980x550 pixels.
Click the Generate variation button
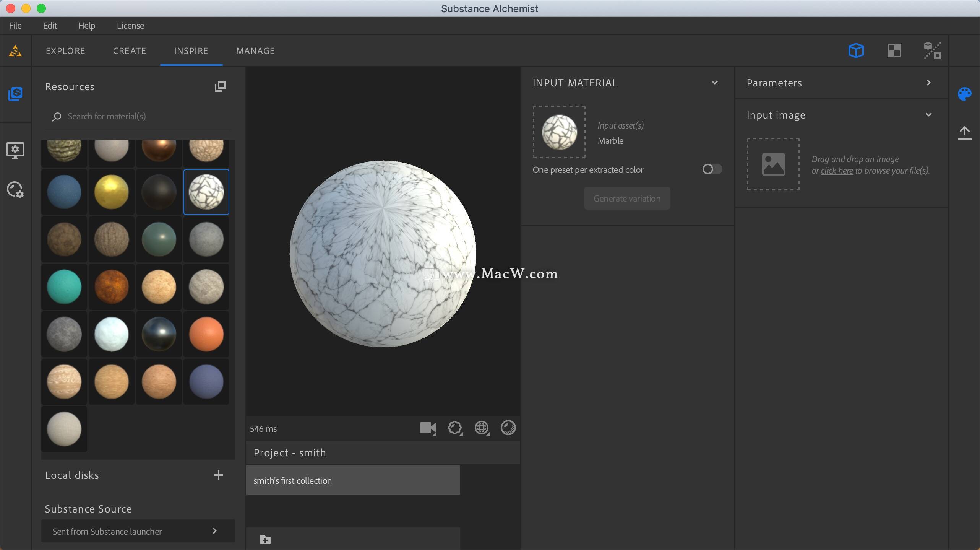point(627,198)
